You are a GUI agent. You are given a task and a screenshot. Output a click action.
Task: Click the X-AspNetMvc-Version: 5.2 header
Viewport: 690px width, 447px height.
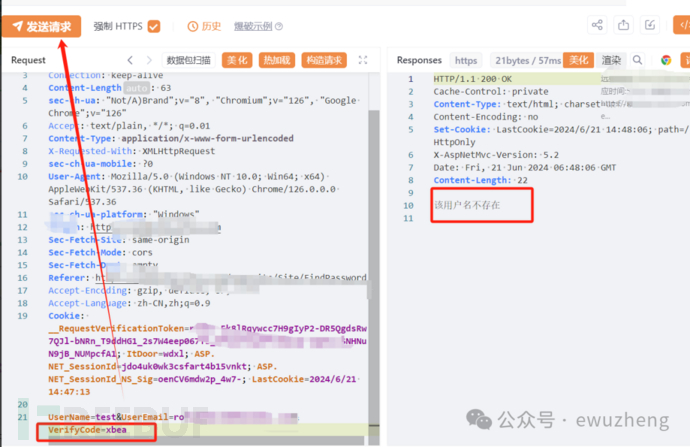[x=496, y=155]
